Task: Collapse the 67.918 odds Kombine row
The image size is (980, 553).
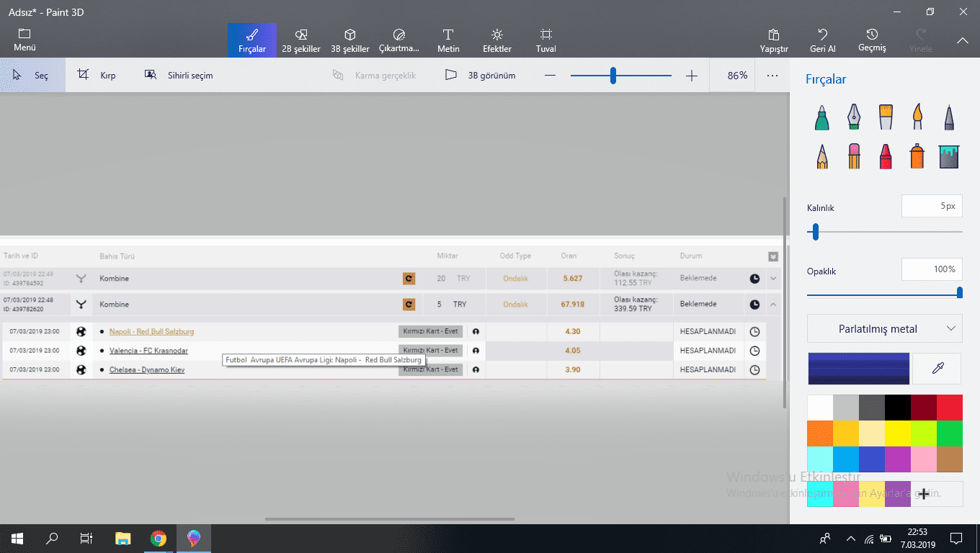Action: pyautogui.click(x=773, y=305)
